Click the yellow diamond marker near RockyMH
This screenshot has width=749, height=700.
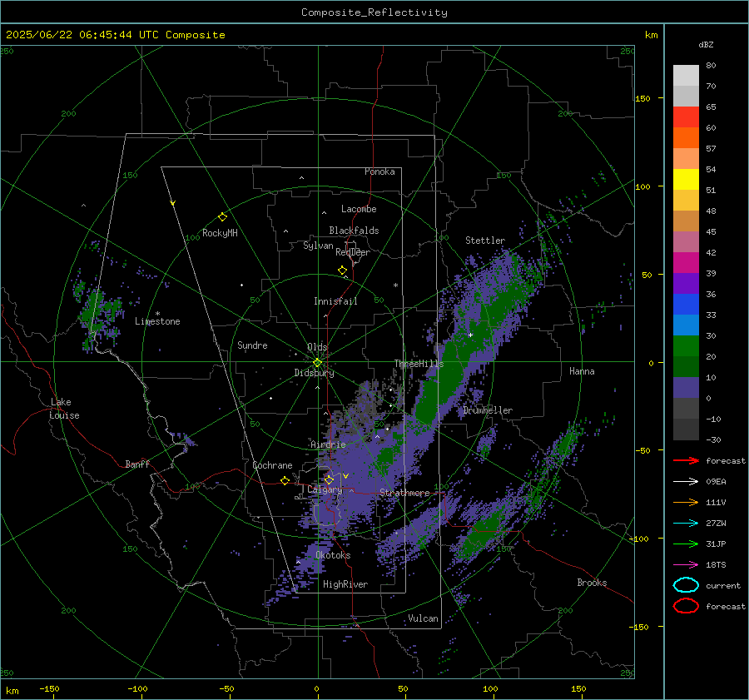222,217
